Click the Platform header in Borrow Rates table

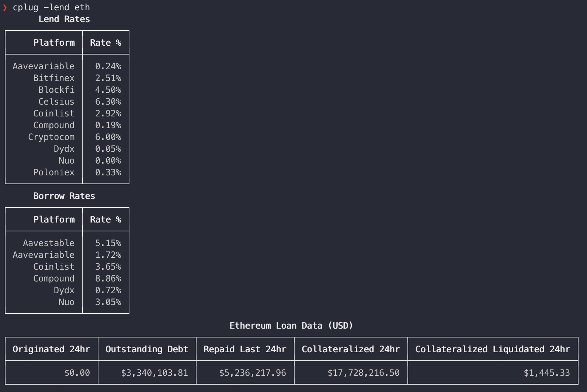54,220
